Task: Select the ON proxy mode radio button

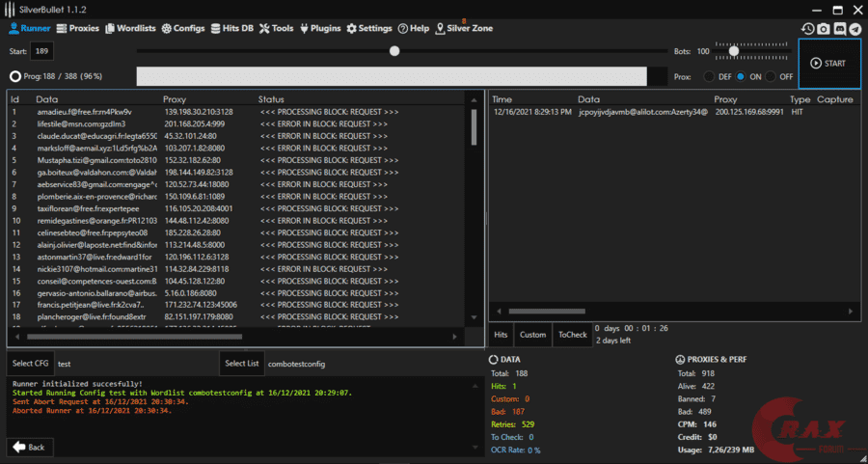Action: pyautogui.click(x=741, y=76)
